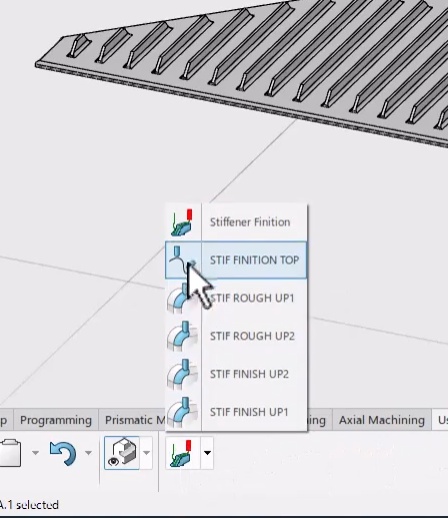Open the paste options dropdown arrow

[35, 453]
